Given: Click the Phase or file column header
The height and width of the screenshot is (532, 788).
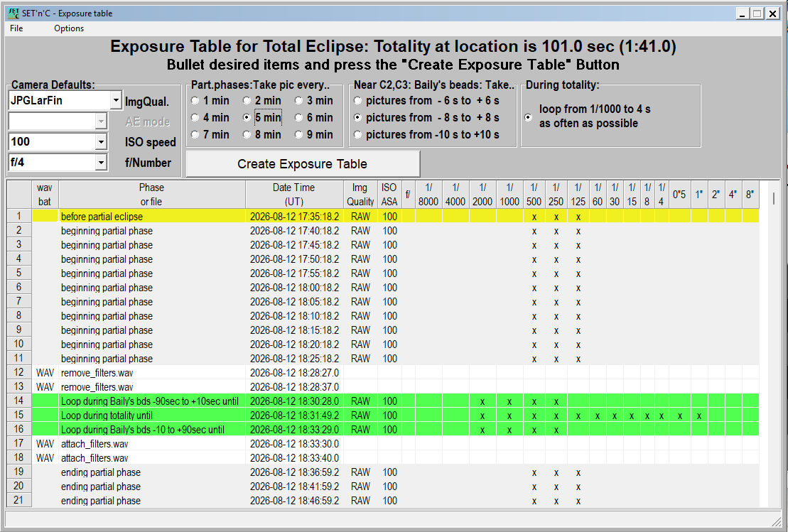Looking at the screenshot, I should 152,195.
